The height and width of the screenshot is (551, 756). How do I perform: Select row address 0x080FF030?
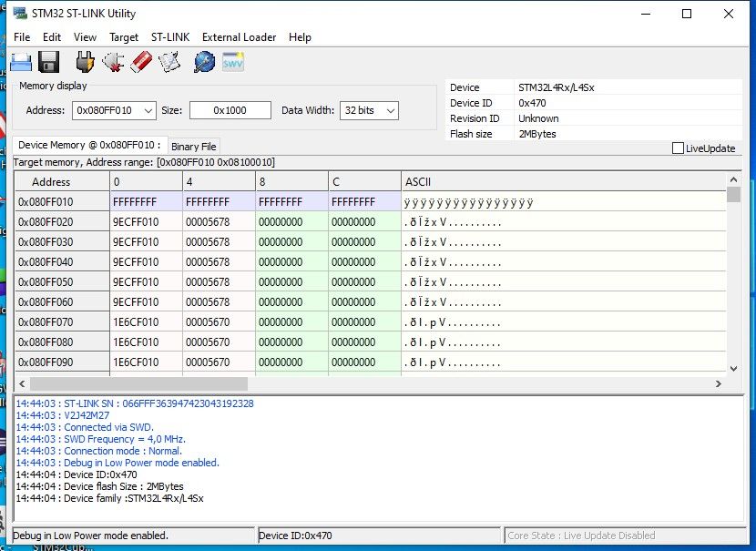(x=62, y=242)
